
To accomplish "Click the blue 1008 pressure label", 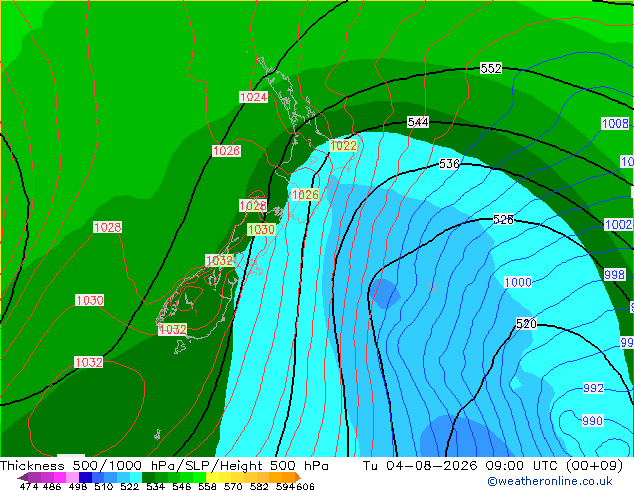I will click(x=615, y=123).
